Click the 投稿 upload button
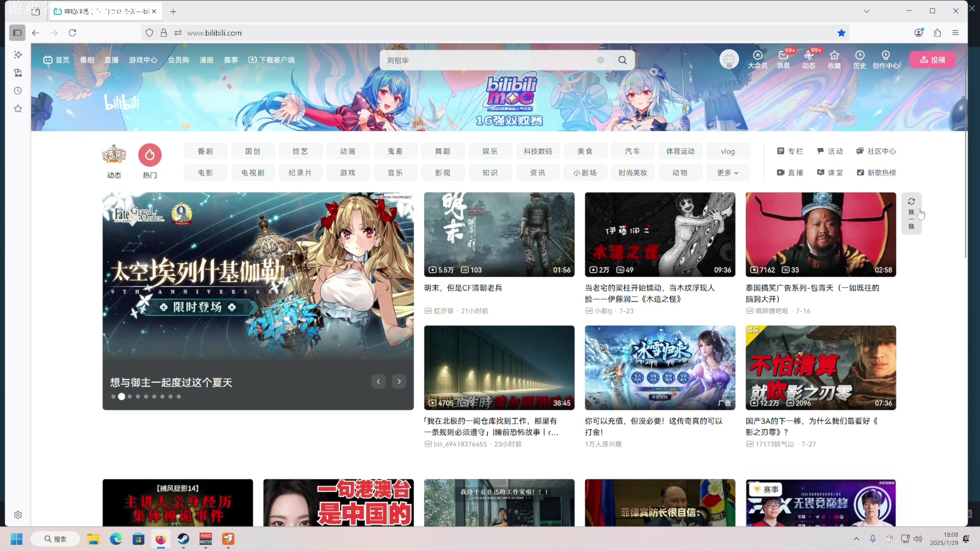Viewport: 980px width, 551px height. (932, 60)
